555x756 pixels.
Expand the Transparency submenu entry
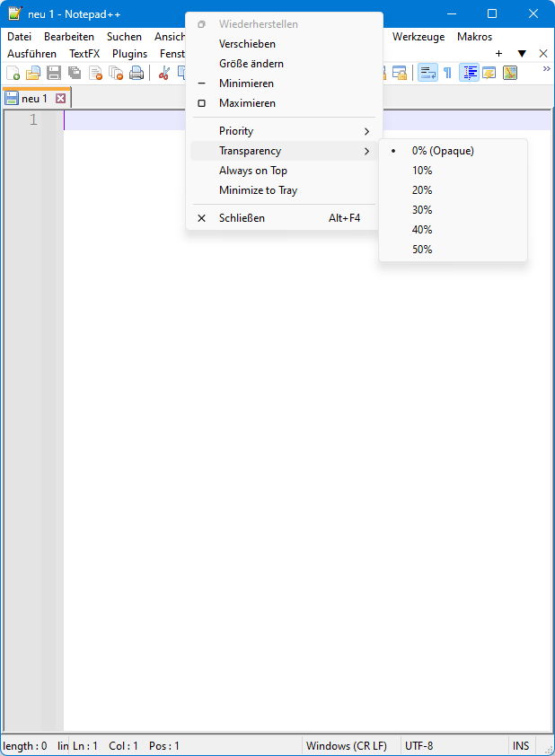pyautogui.click(x=284, y=151)
